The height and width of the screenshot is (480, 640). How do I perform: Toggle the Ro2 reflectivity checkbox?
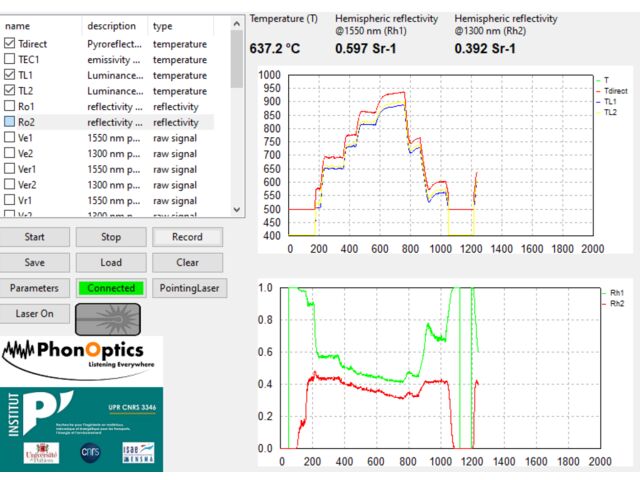10,122
